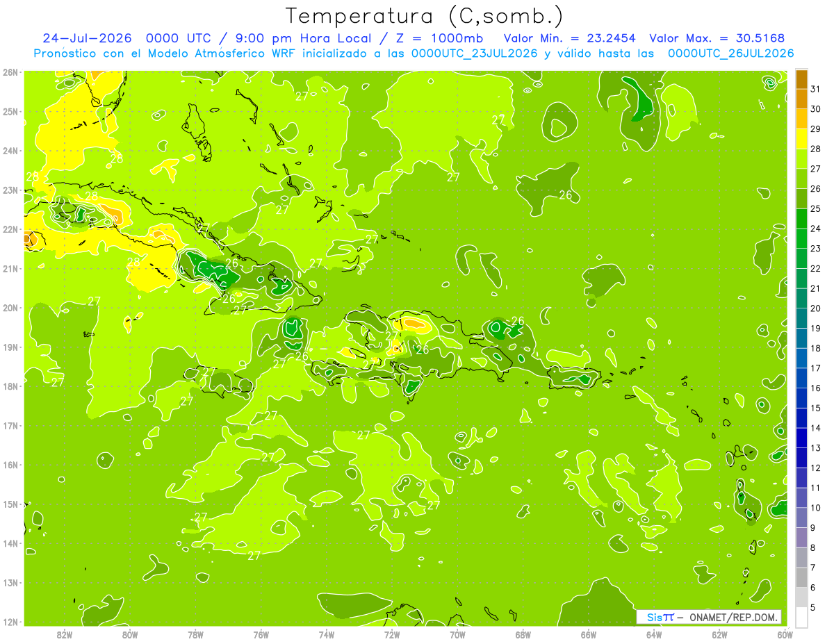Click the latitude label "14N"
Screen dimensions: 834x644
pyautogui.click(x=10, y=543)
